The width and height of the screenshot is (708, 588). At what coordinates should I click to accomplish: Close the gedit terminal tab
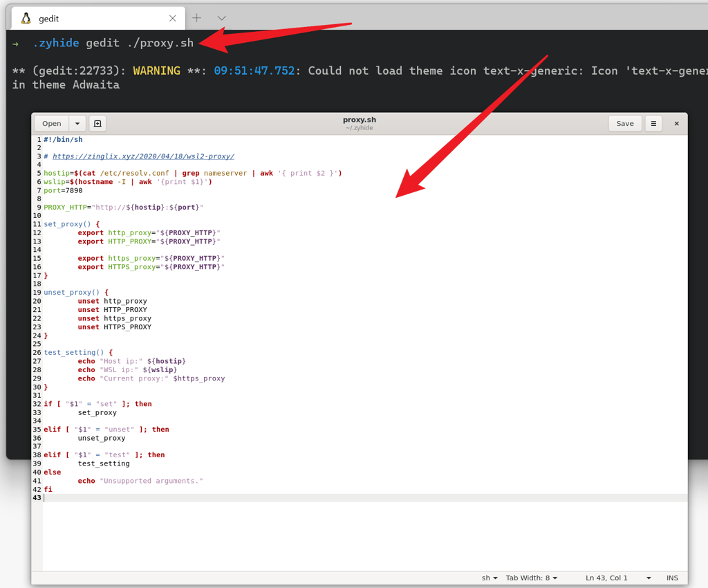172,19
